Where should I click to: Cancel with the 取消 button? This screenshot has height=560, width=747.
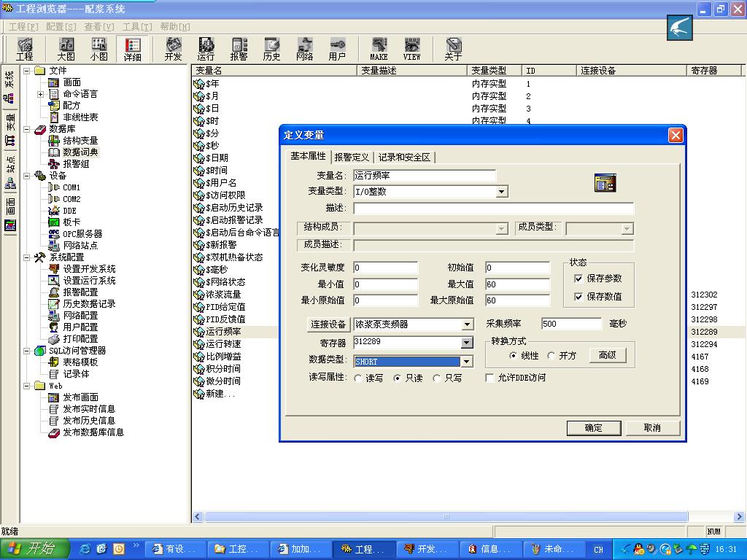point(652,428)
